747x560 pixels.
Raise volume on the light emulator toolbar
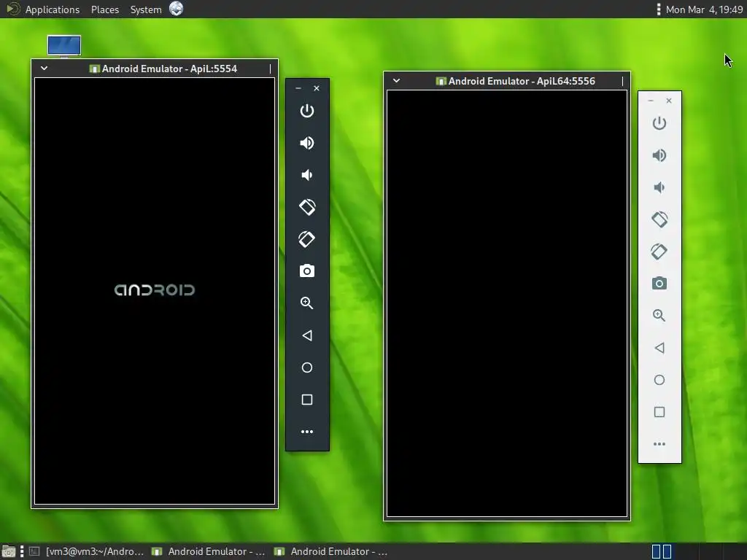click(x=659, y=155)
